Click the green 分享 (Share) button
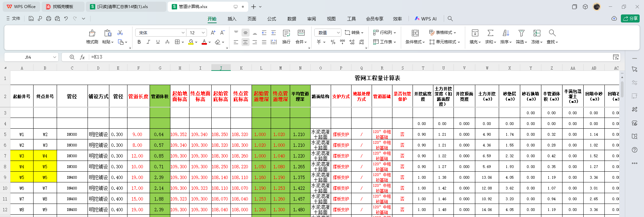This screenshot has width=644, height=217. click(x=630, y=18)
